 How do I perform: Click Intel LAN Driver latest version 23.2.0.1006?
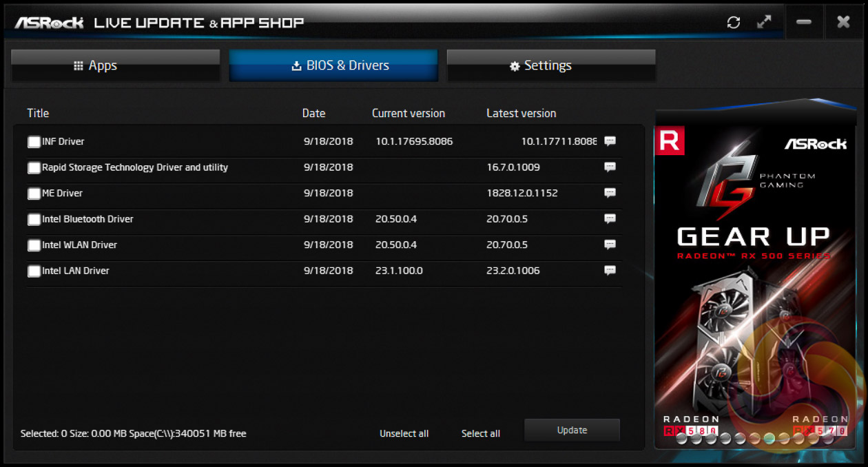[x=513, y=271]
